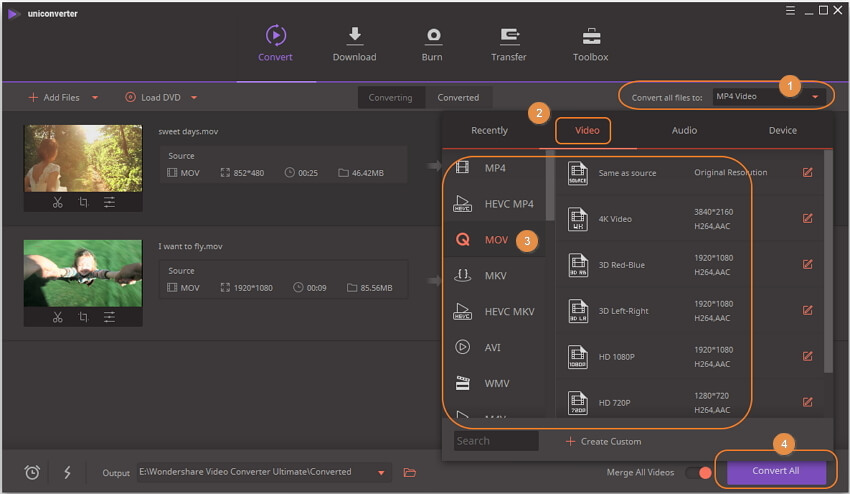This screenshot has width=850, height=494.
Task: Click the I want to fly.mov file name
Action: [x=190, y=246]
